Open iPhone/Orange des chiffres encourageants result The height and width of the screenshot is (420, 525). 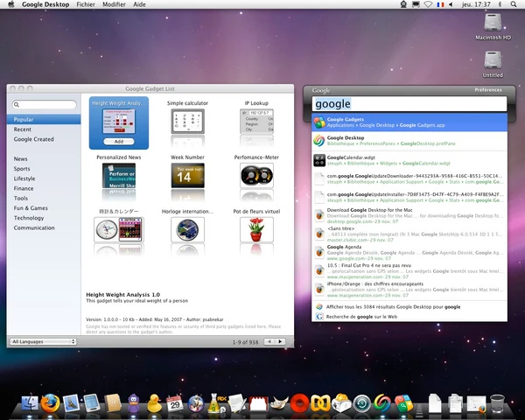tap(409, 290)
